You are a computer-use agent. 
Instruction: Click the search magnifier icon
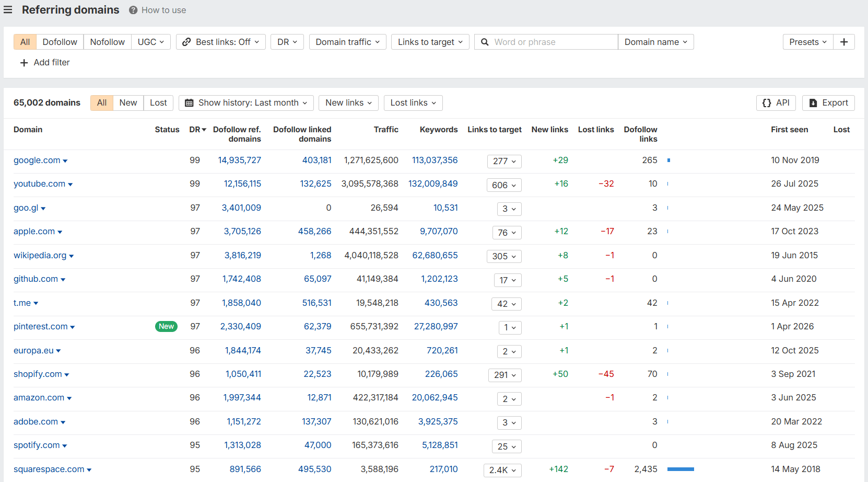485,42
